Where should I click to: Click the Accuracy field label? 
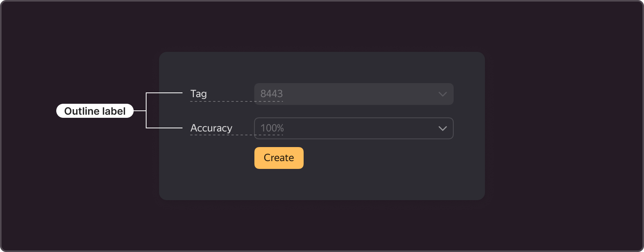pos(211,128)
